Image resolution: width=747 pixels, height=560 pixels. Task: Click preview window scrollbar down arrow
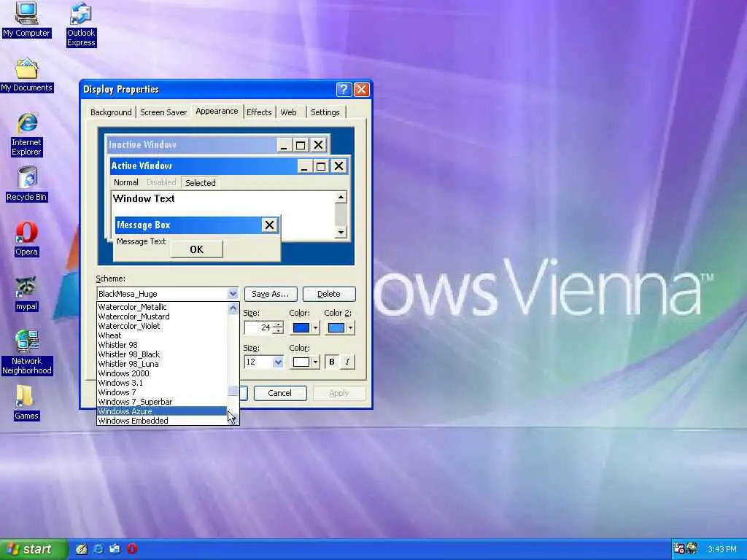click(341, 233)
